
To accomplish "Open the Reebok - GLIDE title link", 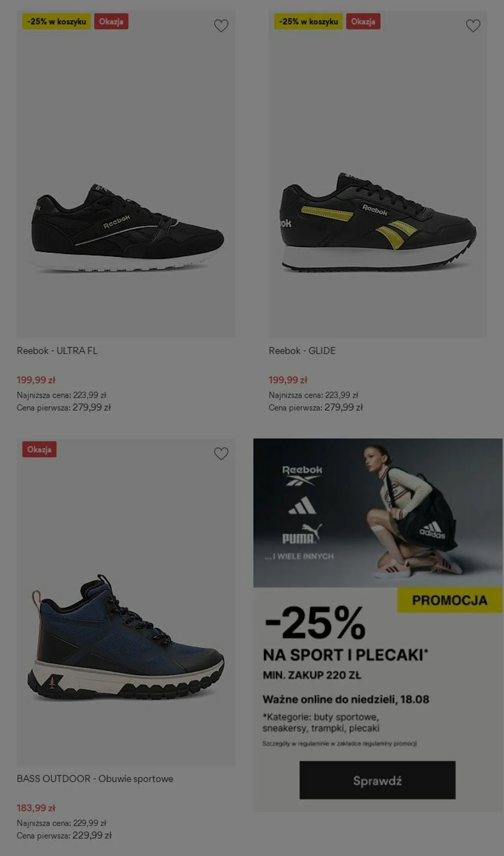I will coord(302,350).
